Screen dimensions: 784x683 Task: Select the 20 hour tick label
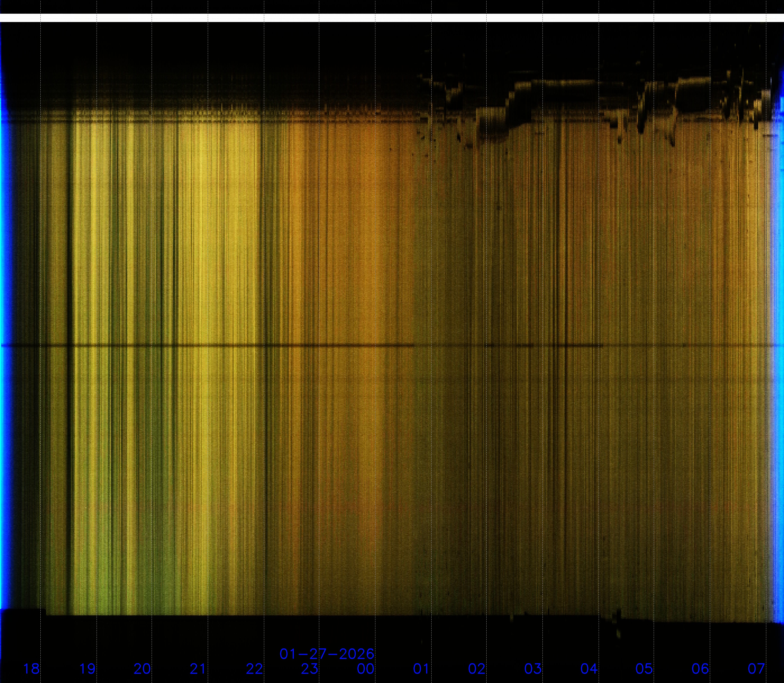pyautogui.click(x=142, y=669)
